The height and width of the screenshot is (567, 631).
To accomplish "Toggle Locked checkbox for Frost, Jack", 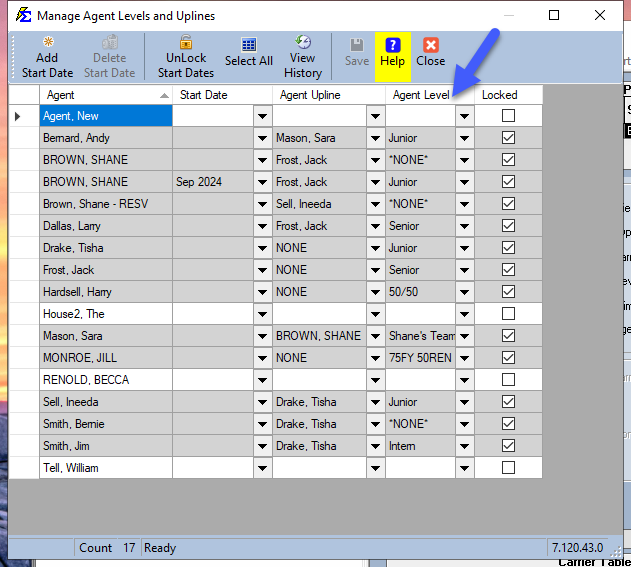I will coord(508,270).
